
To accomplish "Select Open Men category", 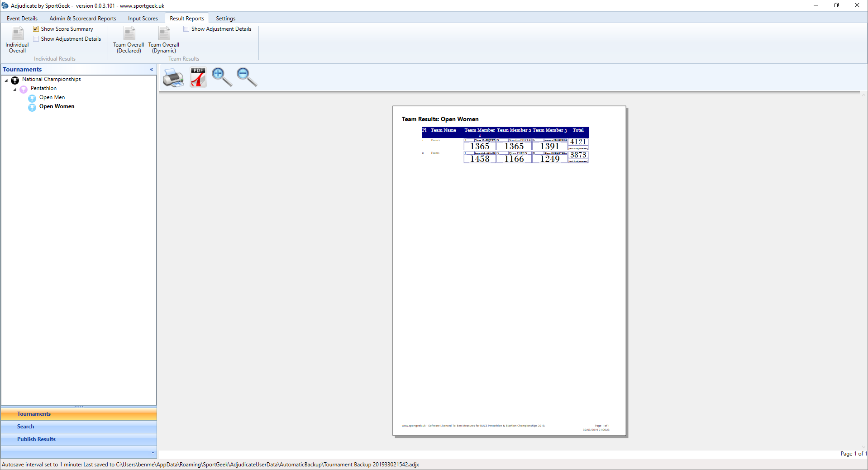I will (x=52, y=97).
